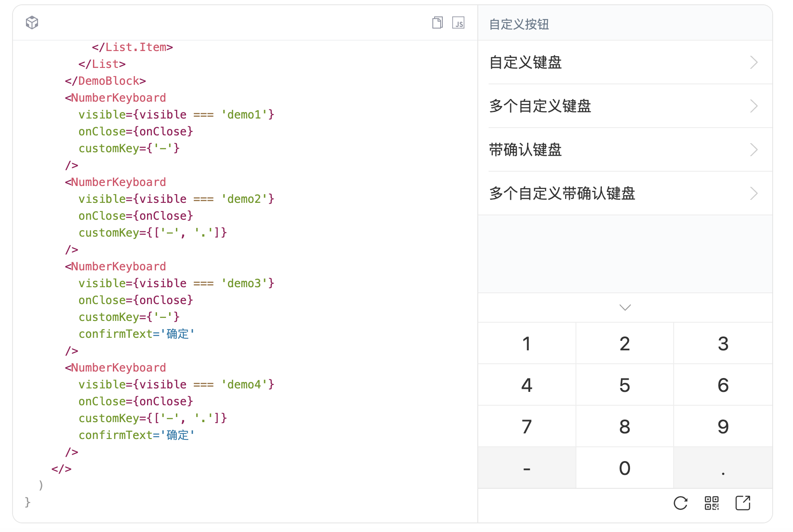
Task: Open the preview in a new window
Action: (x=742, y=503)
